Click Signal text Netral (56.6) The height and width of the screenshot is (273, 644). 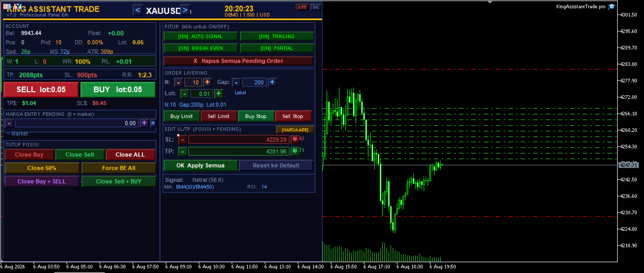(208, 180)
